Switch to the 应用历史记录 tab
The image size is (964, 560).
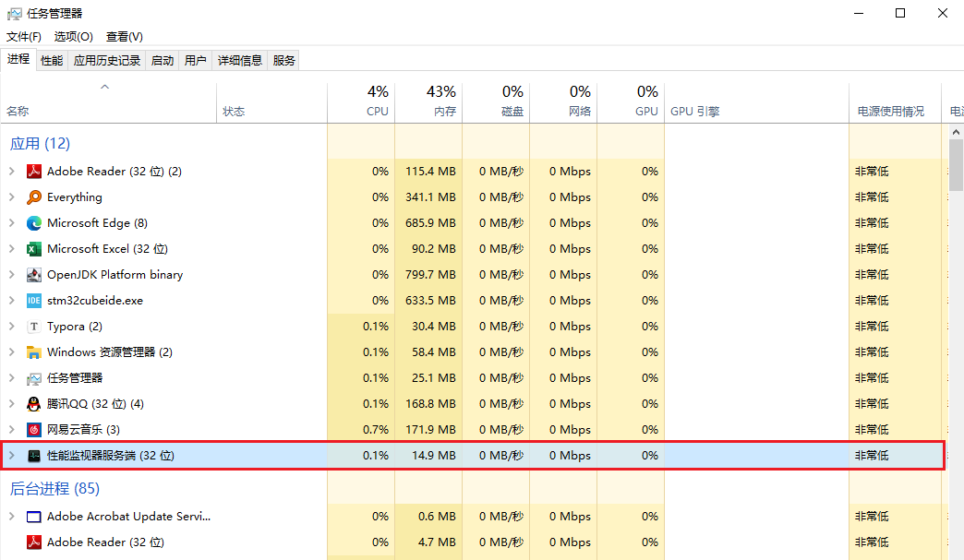click(107, 60)
